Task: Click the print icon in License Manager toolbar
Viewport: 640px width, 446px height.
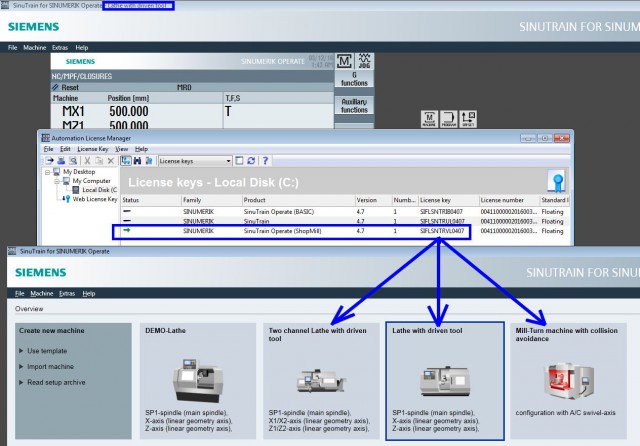Action: click(61, 161)
